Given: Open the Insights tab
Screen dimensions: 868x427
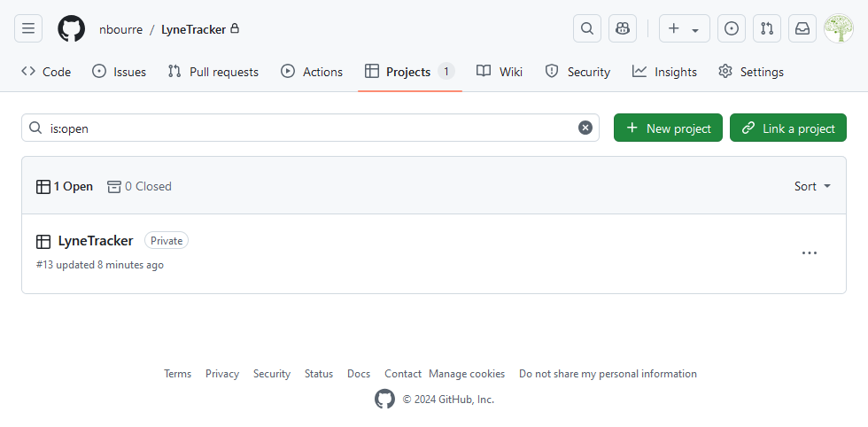Looking at the screenshot, I should coord(664,72).
